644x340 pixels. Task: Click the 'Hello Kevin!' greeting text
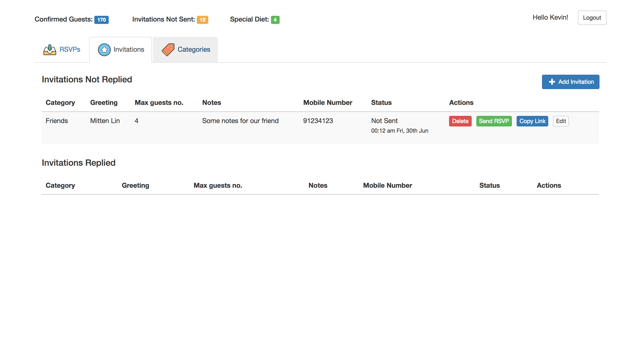tap(550, 17)
